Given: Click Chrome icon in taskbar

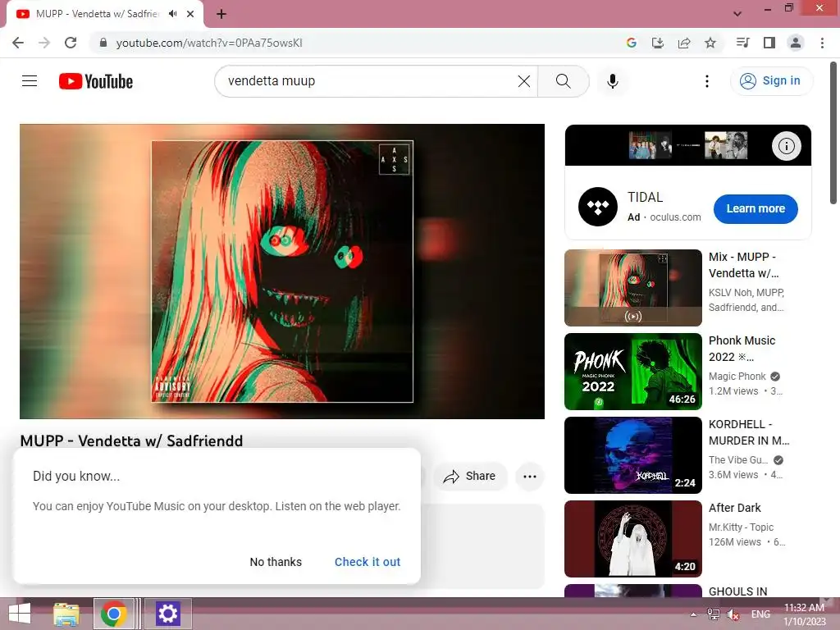Looking at the screenshot, I should point(113,614).
